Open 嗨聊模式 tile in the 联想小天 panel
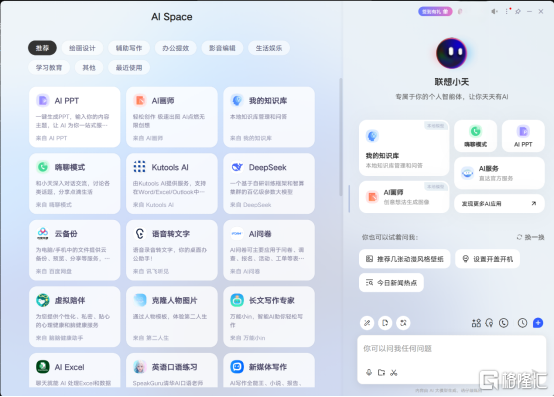The height and width of the screenshot is (397, 554). [476, 136]
